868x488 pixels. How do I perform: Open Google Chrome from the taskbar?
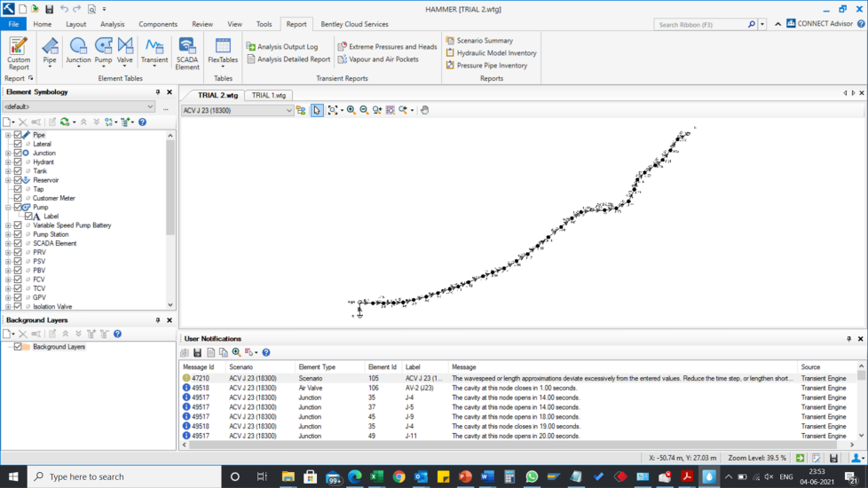pyautogui.click(x=398, y=476)
